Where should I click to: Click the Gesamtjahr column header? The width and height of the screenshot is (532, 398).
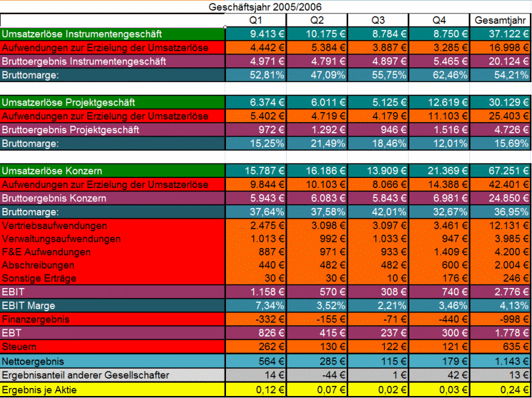(501, 21)
